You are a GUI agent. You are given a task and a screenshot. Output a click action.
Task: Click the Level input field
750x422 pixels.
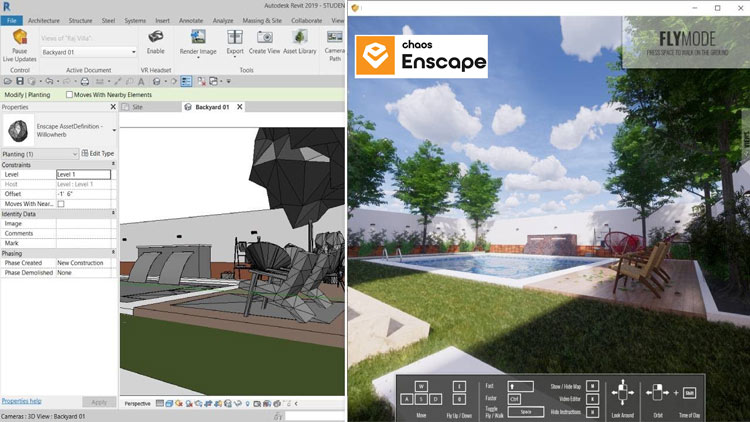click(83, 174)
